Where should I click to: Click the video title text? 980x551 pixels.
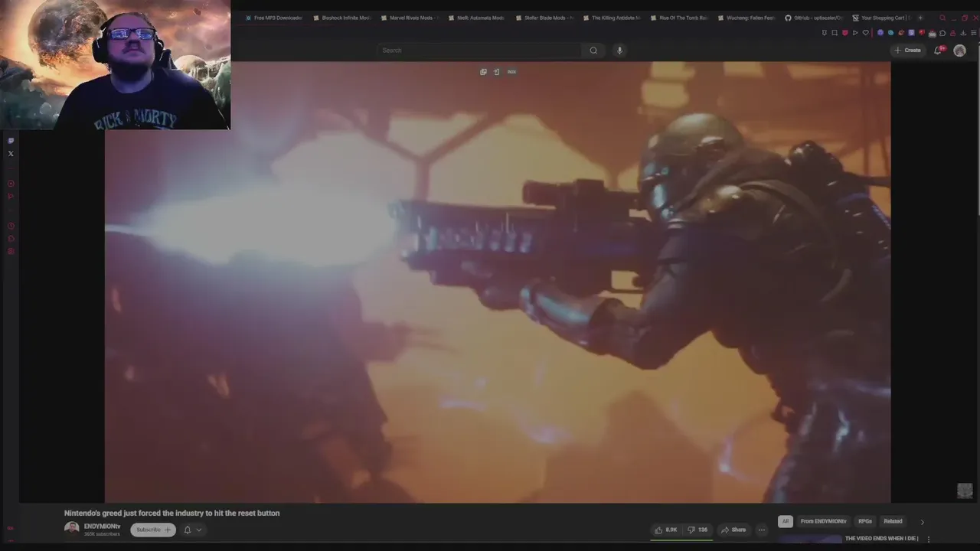171,514
